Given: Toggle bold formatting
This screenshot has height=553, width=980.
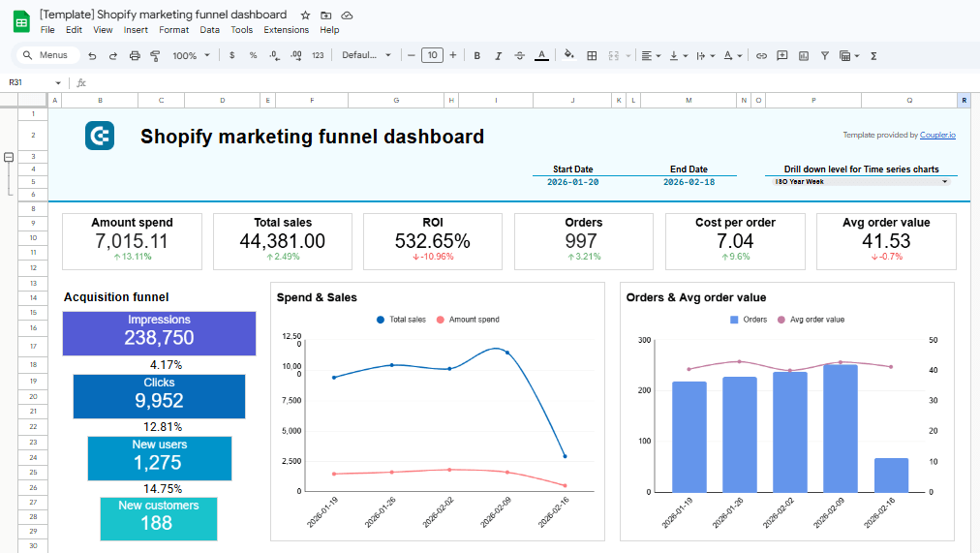Looking at the screenshot, I should coord(476,55).
